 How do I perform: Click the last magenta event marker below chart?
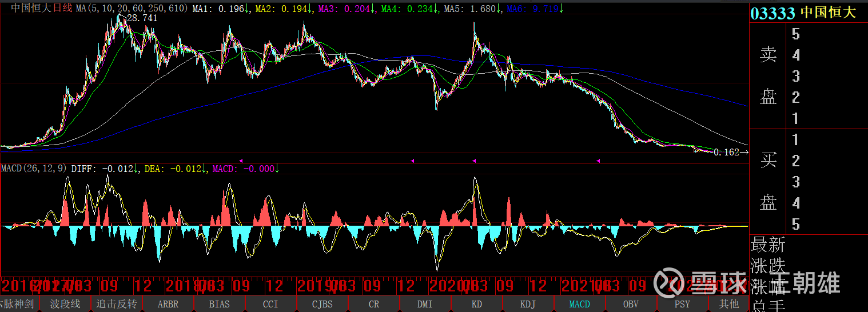point(599,161)
